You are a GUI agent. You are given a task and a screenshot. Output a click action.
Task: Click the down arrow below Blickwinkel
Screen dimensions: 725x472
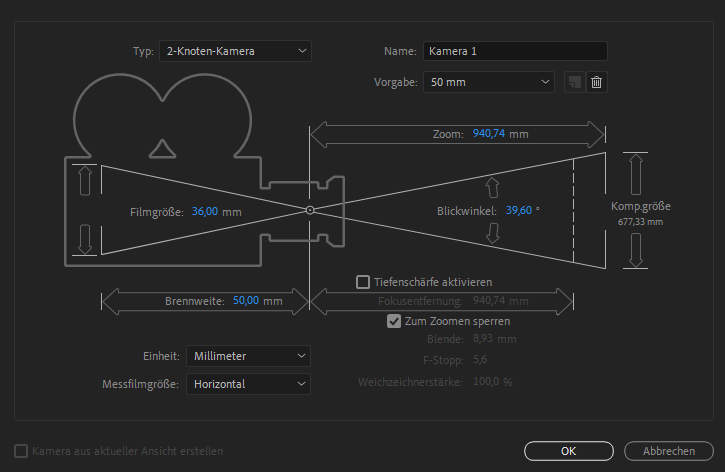click(x=491, y=234)
